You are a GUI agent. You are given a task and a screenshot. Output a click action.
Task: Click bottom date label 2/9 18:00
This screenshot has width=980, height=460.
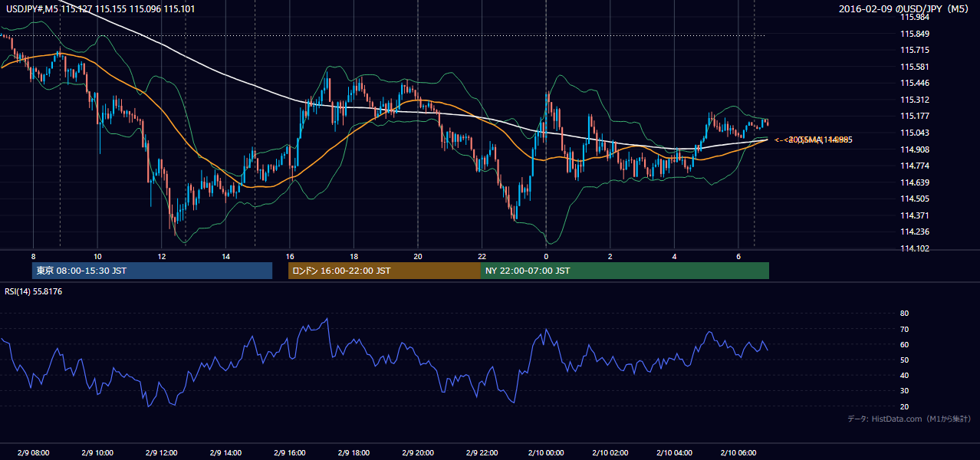[x=354, y=453]
